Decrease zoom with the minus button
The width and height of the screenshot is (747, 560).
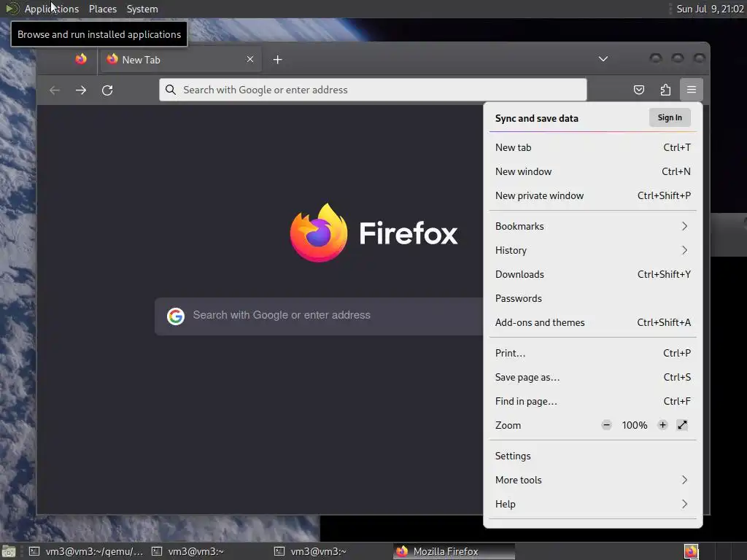click(x=606, y=425)
